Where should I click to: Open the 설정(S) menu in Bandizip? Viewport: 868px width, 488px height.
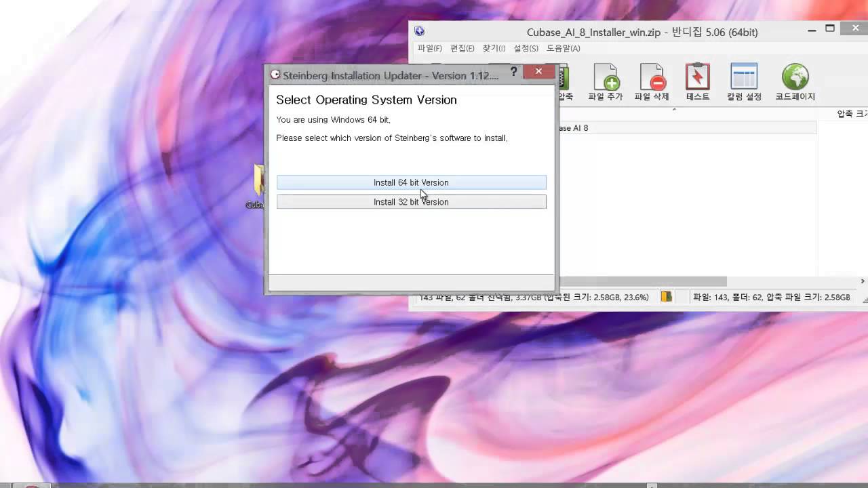pyautogui.click(x=526, y=48)
